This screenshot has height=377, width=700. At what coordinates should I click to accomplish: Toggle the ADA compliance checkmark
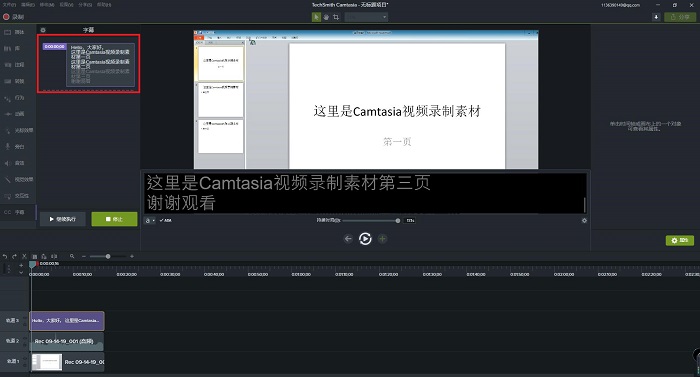pos(165,220)
